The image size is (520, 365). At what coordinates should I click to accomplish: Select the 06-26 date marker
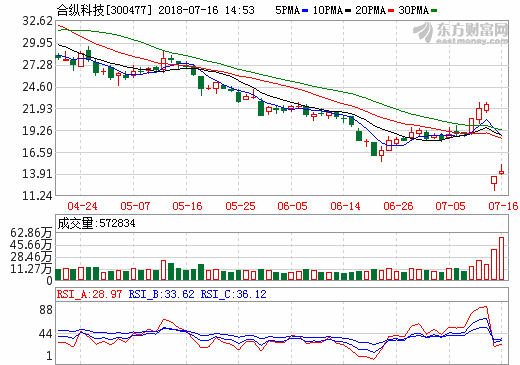(398, 206)
